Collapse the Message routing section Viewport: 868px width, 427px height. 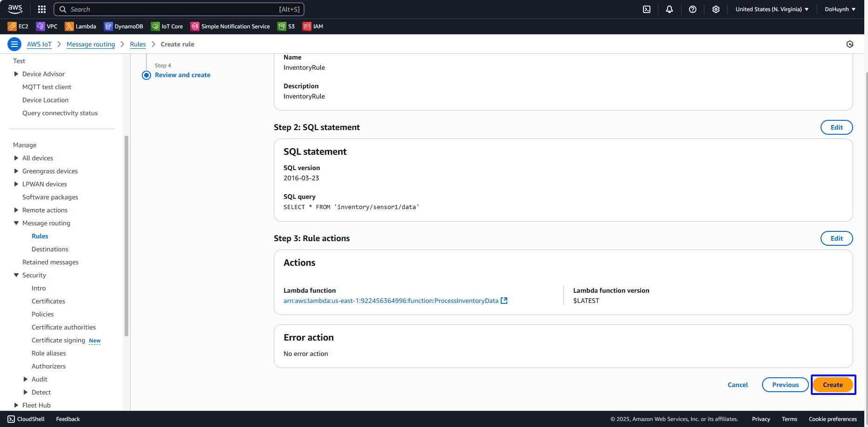point(16,223)
